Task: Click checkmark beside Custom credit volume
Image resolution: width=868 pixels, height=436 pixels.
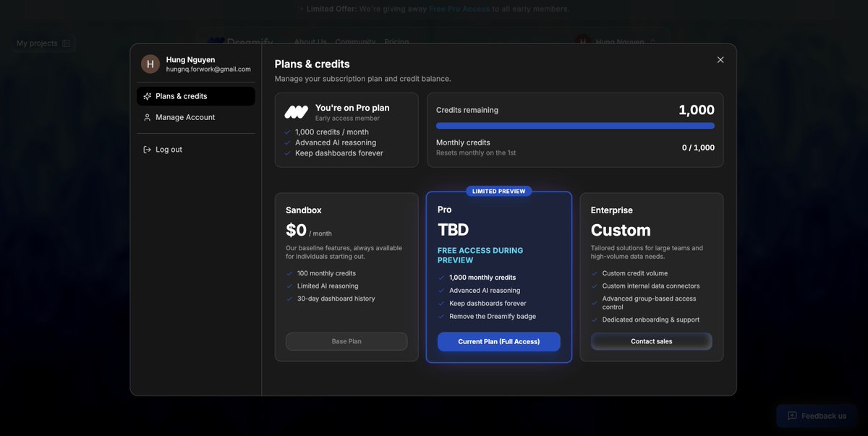Action: 595,273
